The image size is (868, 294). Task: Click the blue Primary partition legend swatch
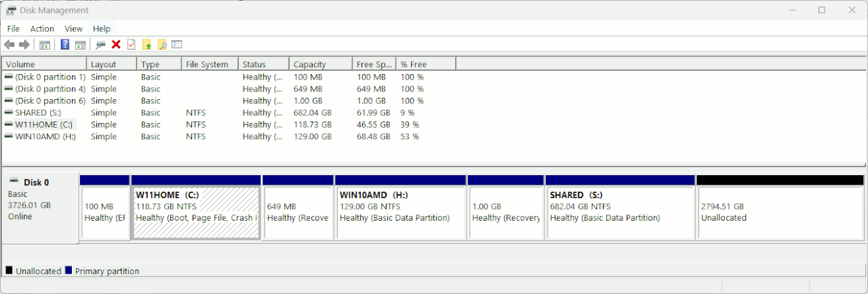coord(68,270)
